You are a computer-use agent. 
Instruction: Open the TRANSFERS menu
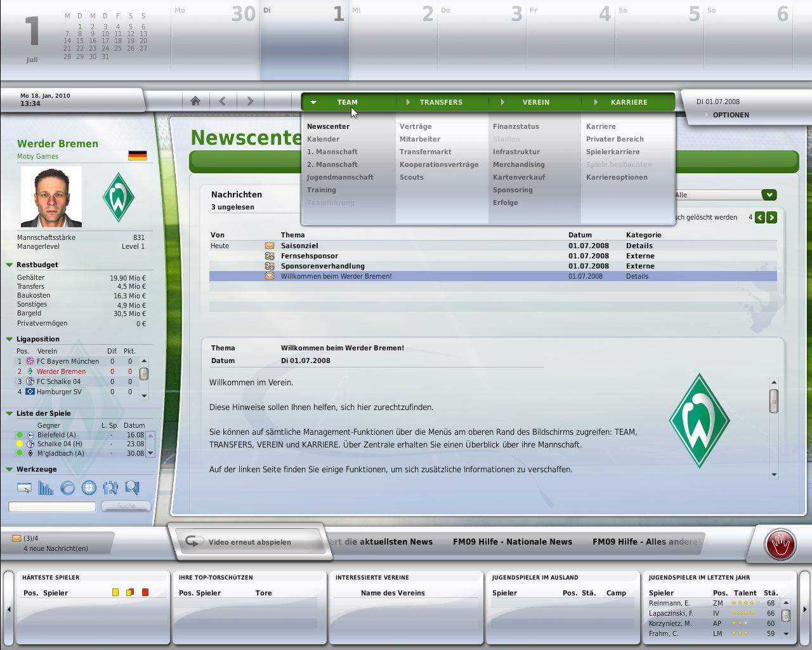pos(441,102)
